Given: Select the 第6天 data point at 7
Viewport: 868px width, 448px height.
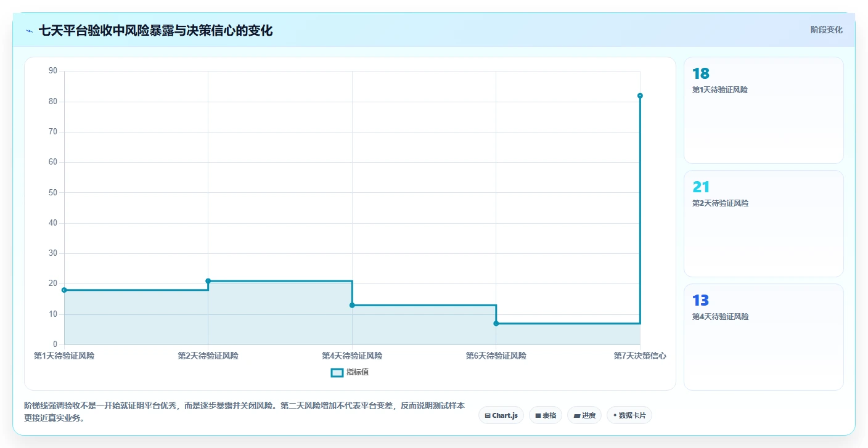Looking at the screenshot, I should click(496, 324).
